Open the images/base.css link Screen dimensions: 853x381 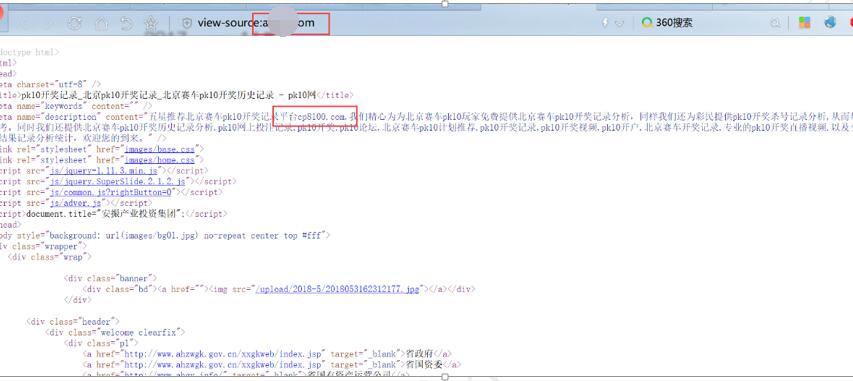tap(159, 149)
